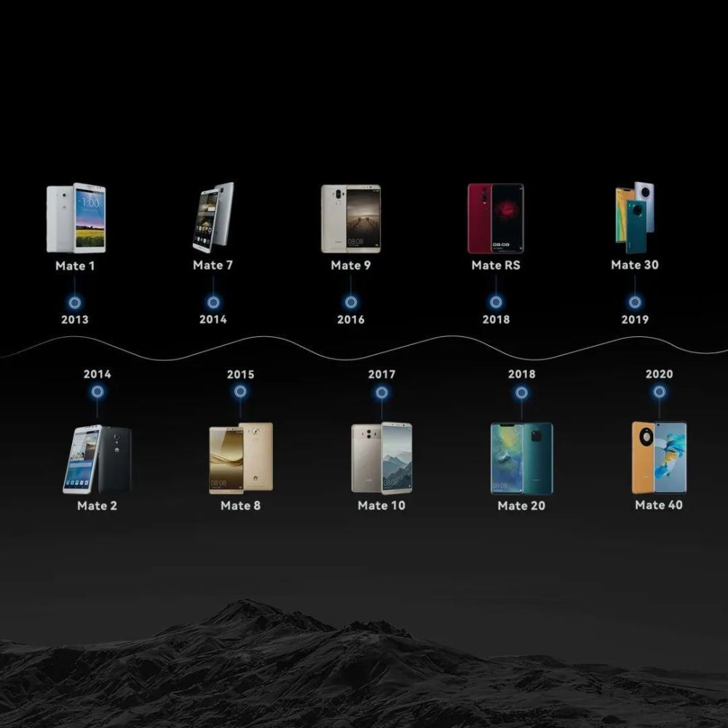Click the 2020 timeline dot above Mate 40
The width and height of the screenshot is (728, 728).
pos(660,392)
